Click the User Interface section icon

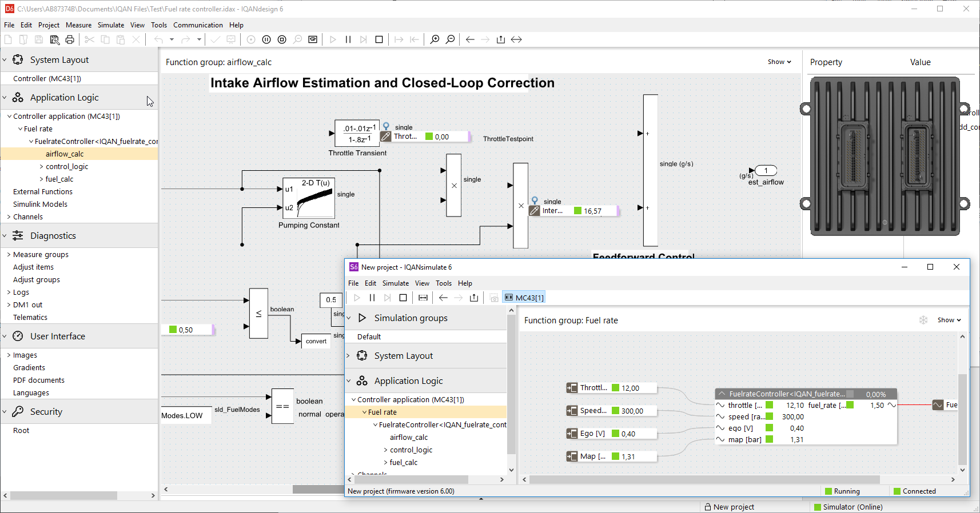coord(18,336)
